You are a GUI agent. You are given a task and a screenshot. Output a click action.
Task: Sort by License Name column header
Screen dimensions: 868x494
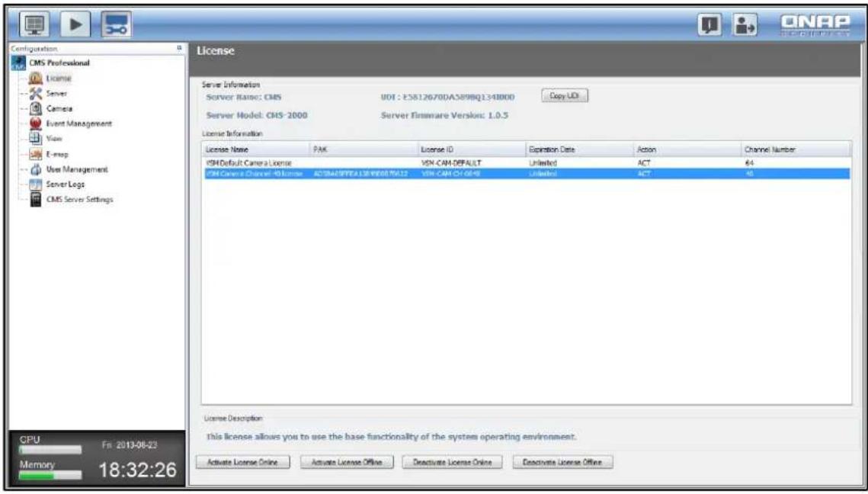point(255,149)
